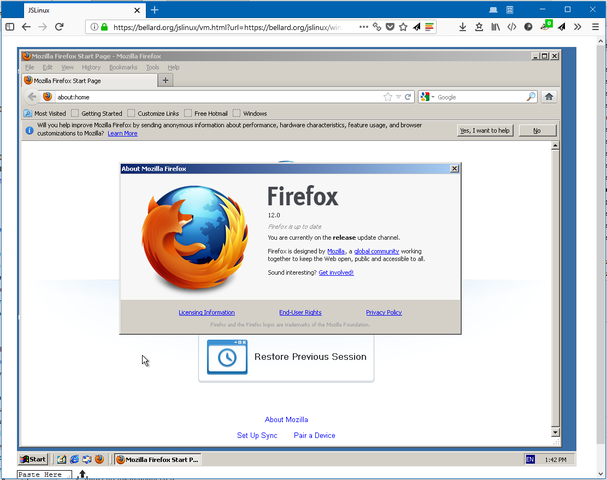The image size is (607, 480).
Task: Click the about:home address field
Action: point(217,97)
